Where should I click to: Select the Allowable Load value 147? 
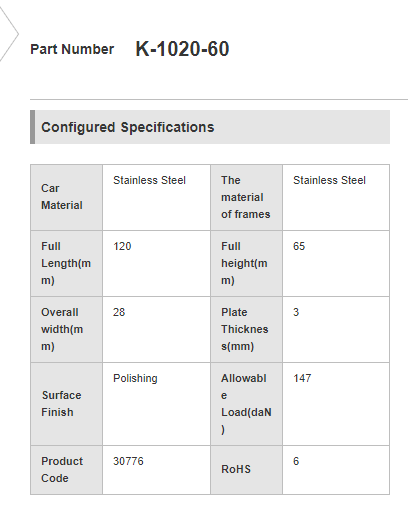302,378
